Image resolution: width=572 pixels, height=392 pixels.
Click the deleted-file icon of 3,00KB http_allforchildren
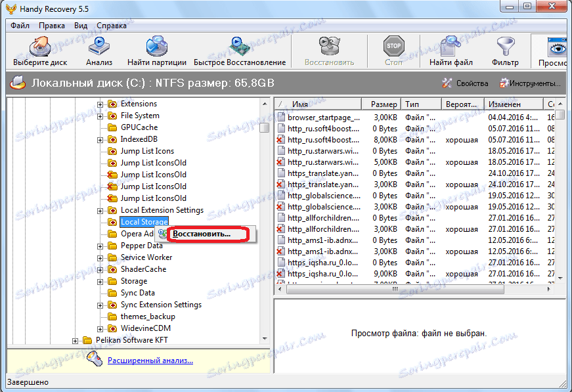(x=280, y=229)
